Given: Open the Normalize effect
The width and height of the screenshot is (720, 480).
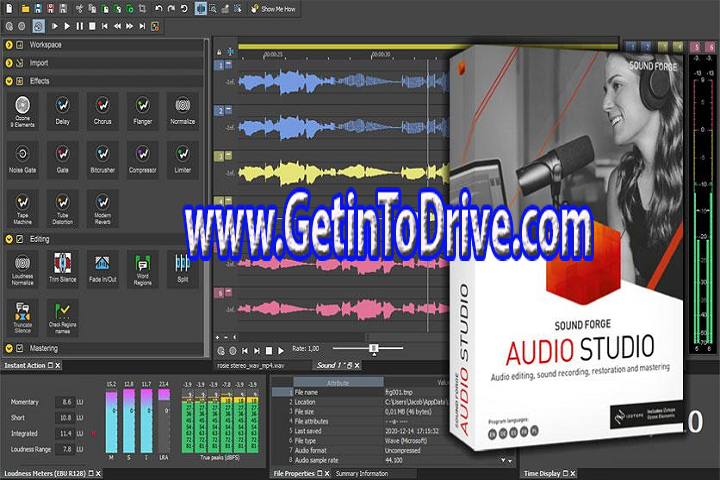Looking at the screenshot, I should (183, 111).
